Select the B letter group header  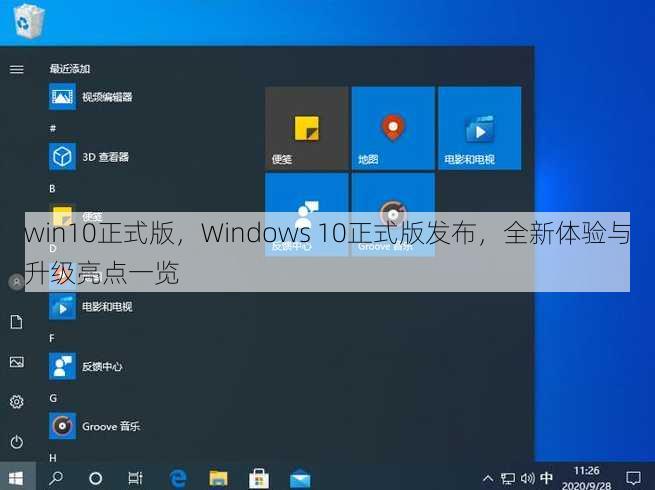52,188
